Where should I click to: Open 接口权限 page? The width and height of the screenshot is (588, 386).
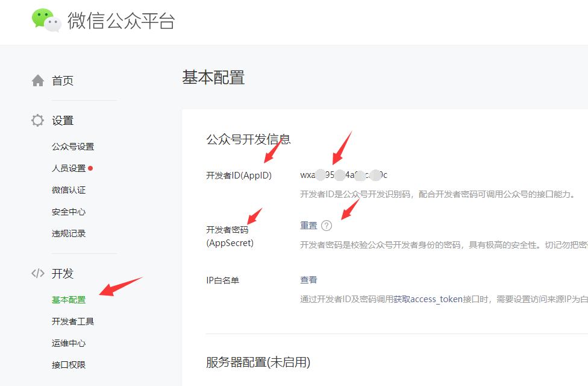click(69, 365)
